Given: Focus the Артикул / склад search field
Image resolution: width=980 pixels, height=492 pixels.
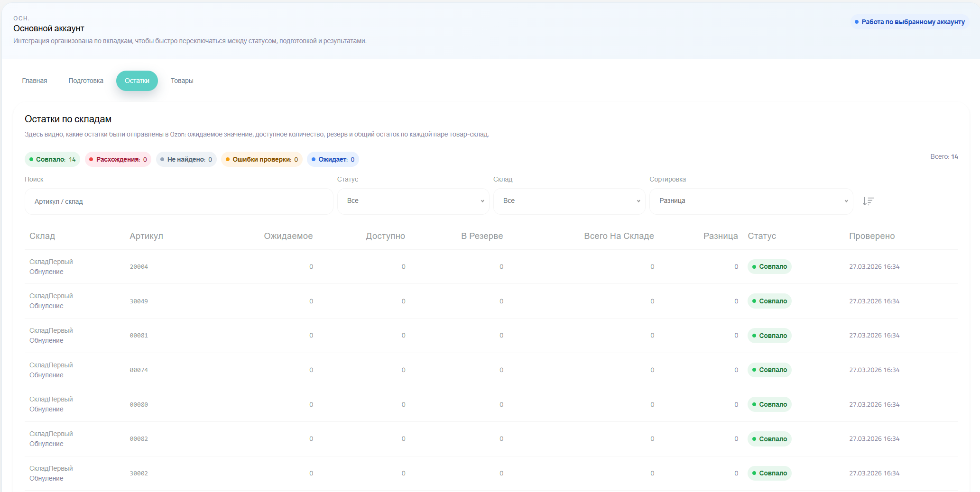Looking at the screenshot, I should (179, 201).
